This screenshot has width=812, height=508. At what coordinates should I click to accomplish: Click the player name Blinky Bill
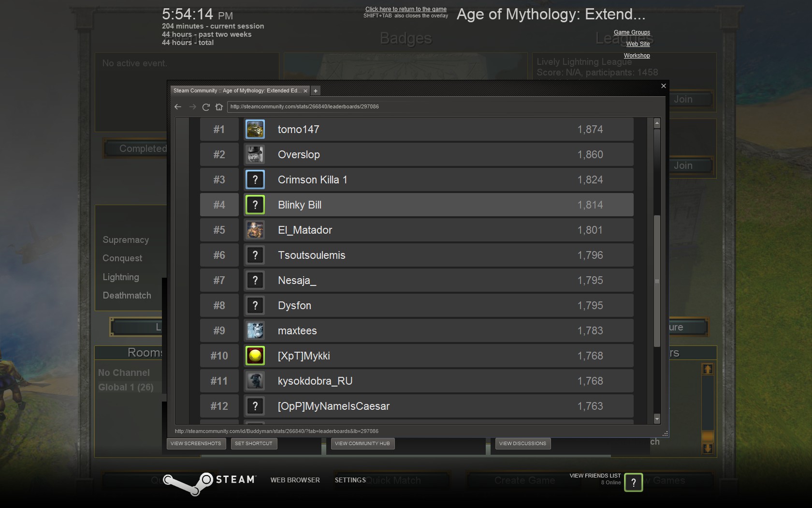(300, 205)
